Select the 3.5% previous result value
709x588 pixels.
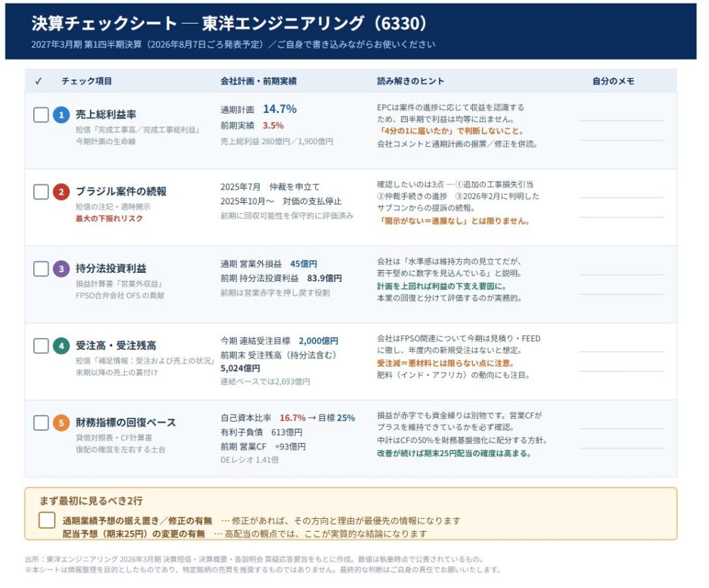(273, 125)
